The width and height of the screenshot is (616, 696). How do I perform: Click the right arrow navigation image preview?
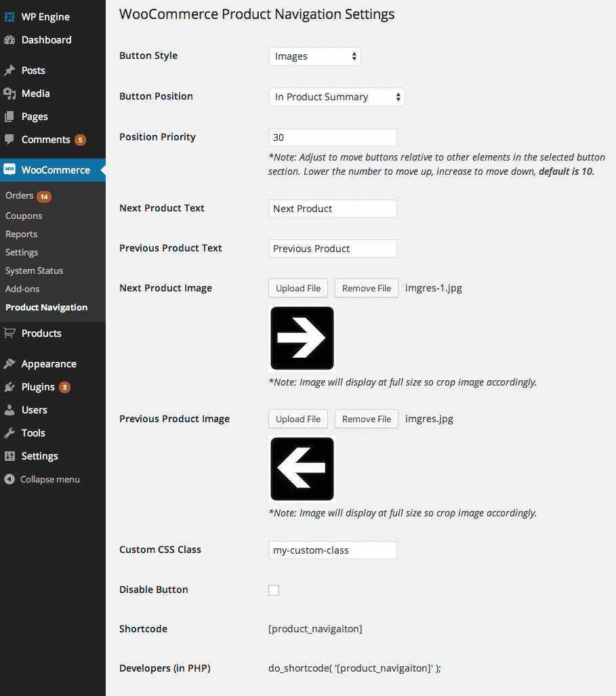(x=302, y=337)
